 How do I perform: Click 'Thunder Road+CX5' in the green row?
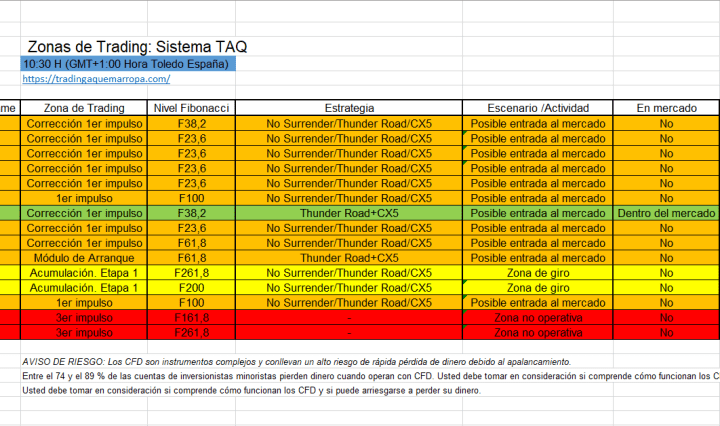pos(349,214)
